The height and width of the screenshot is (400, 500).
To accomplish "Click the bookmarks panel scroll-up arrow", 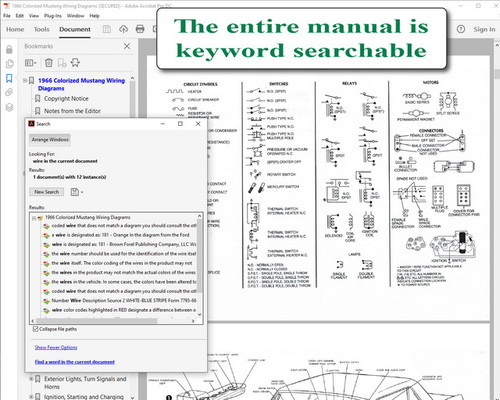I will click(x=132, y=78).
